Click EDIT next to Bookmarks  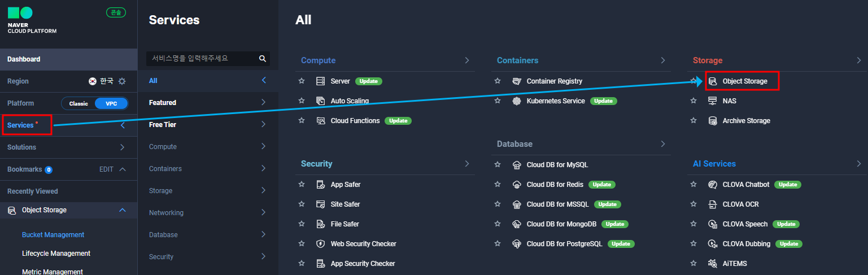pyautogui.click(x=106, y=169)
